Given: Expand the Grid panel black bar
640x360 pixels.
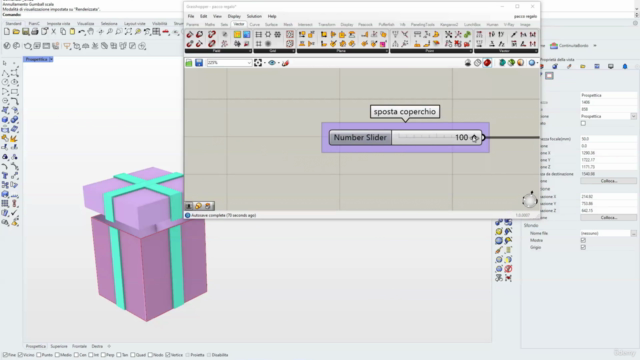Looking at the screenshot, I should tap(274, 51).
